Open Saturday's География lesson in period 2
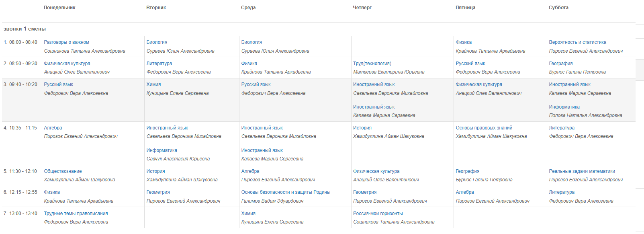Screen dimensions: 644x234 (561, 64)
